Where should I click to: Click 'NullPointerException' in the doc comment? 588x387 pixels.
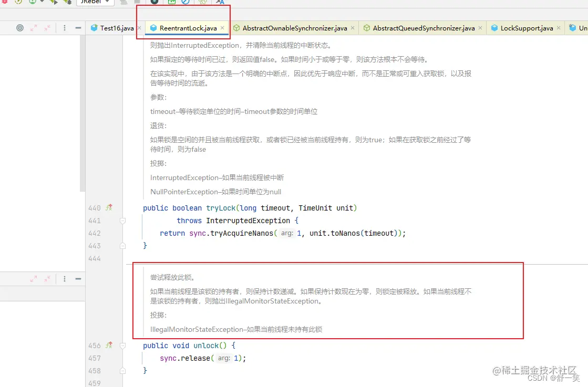tap(184, 192)
